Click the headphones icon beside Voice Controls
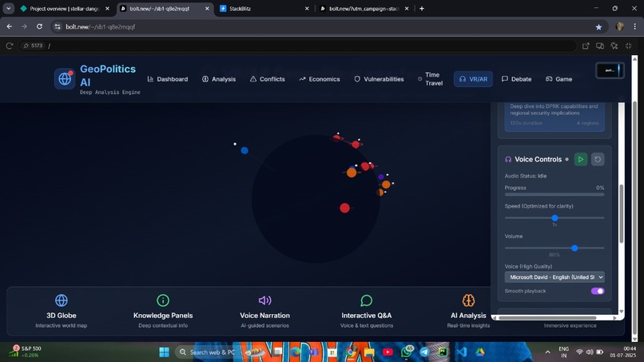644x362 pixels. tap(508, 160)
